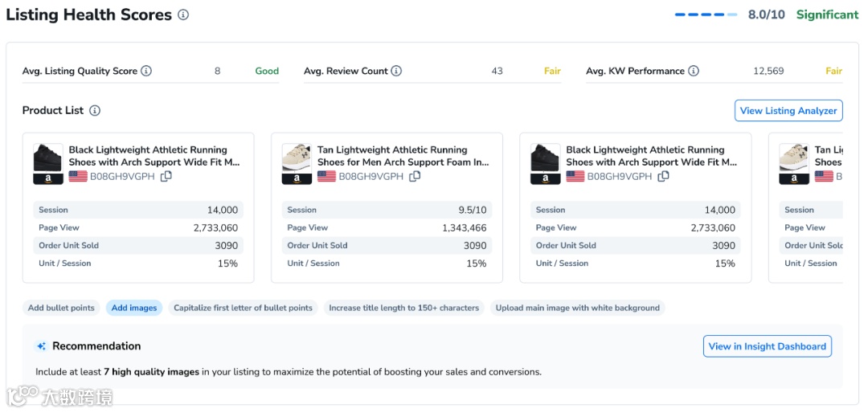Open first Black Athletic Running Shoes title
868x413 pixels.
pos(154,156)
